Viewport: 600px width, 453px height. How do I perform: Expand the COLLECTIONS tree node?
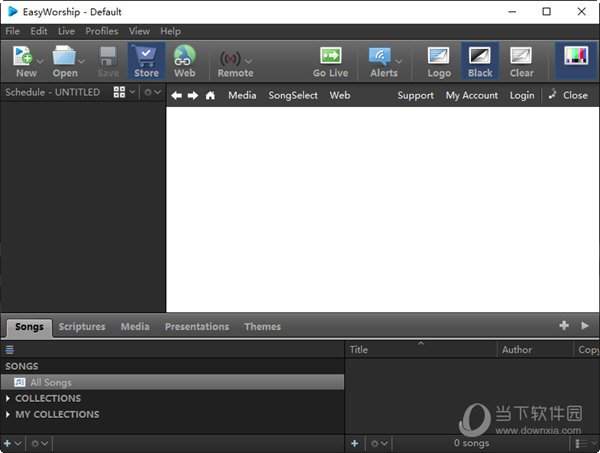pos(8,398)
